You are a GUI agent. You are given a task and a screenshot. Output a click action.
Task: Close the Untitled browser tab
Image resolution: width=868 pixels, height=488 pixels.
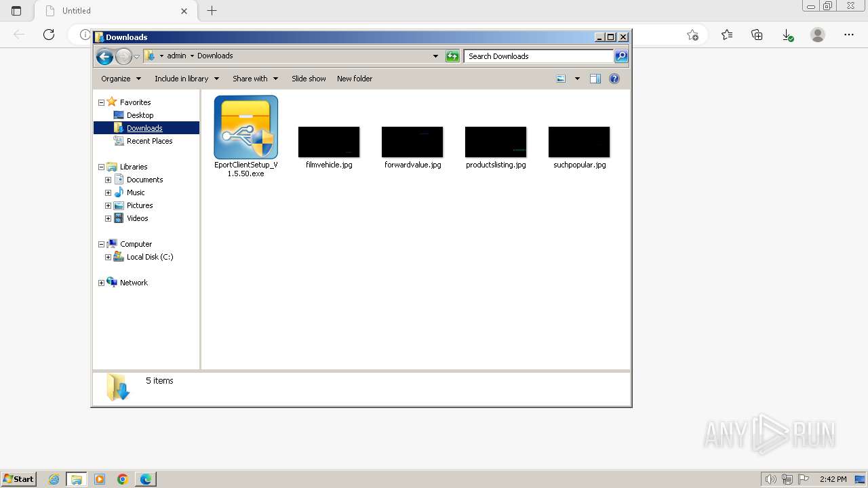point(184,11)
